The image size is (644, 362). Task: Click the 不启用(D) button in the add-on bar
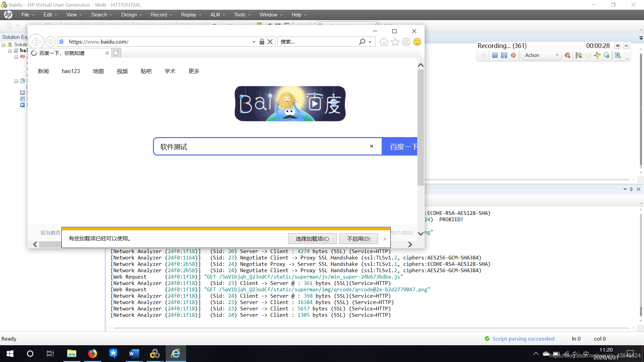(359, 239)
